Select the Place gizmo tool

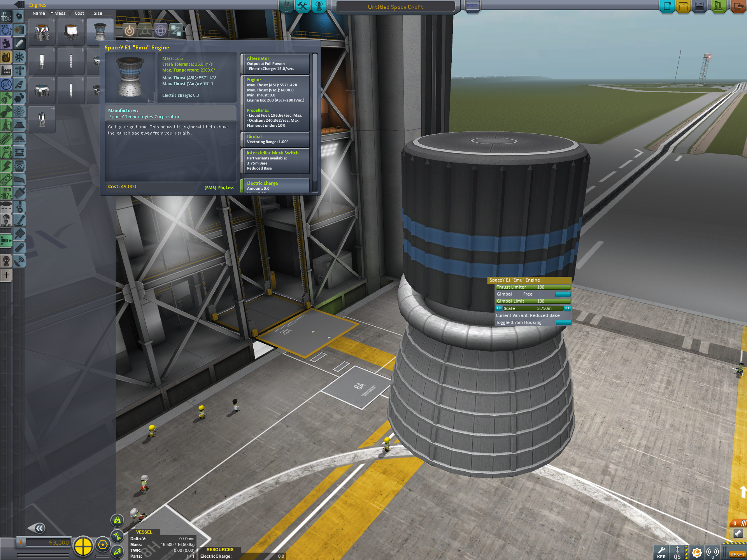130,30
